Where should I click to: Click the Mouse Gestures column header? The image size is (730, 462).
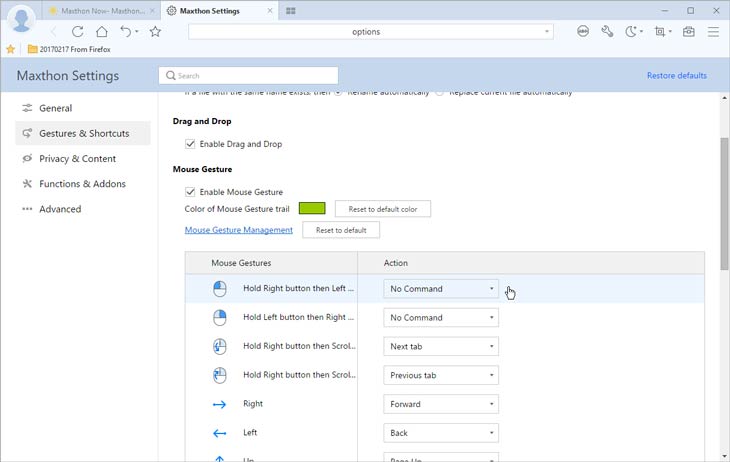click(271, 263)
